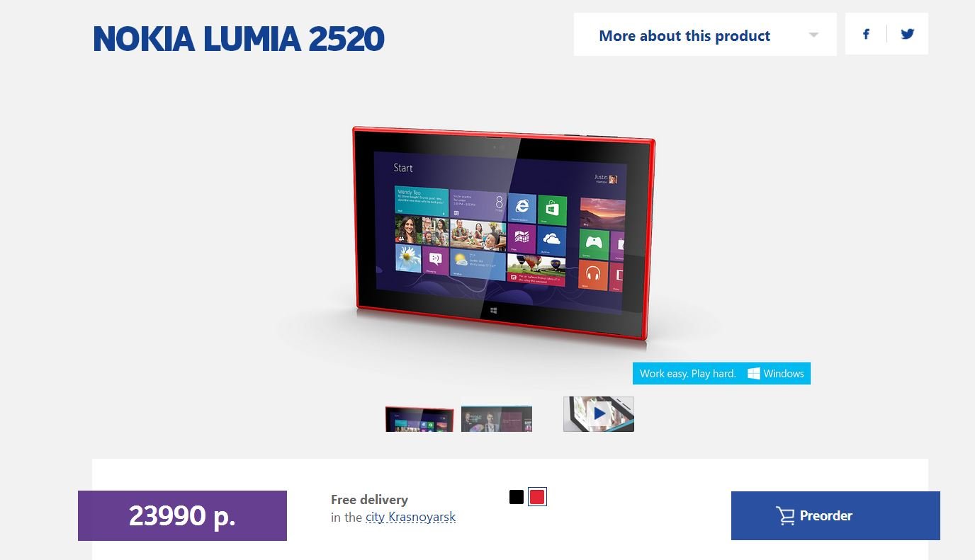This screenshot has height=560, width=975.
Task: Click the Windows logo in the blue banner
Action: (x=754, y=373)
